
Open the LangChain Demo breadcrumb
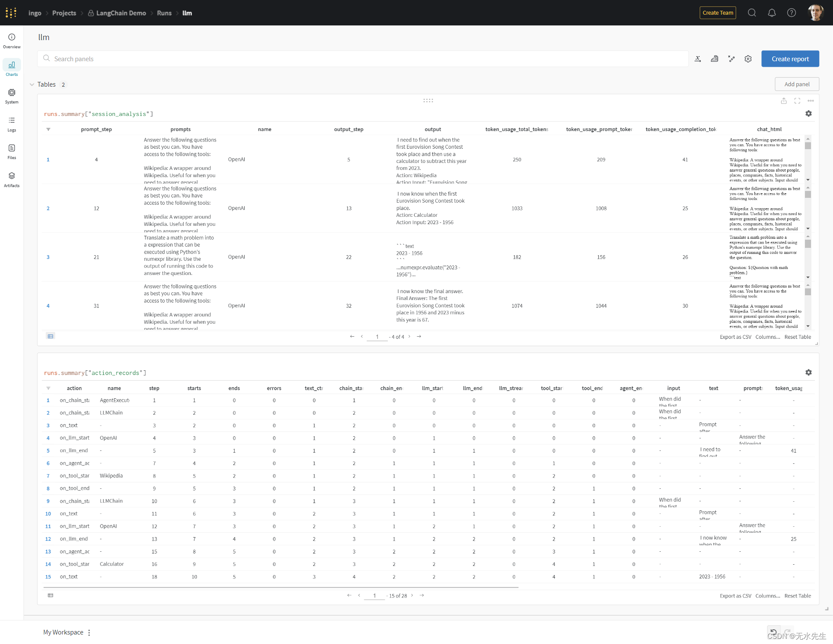(117, 13)
